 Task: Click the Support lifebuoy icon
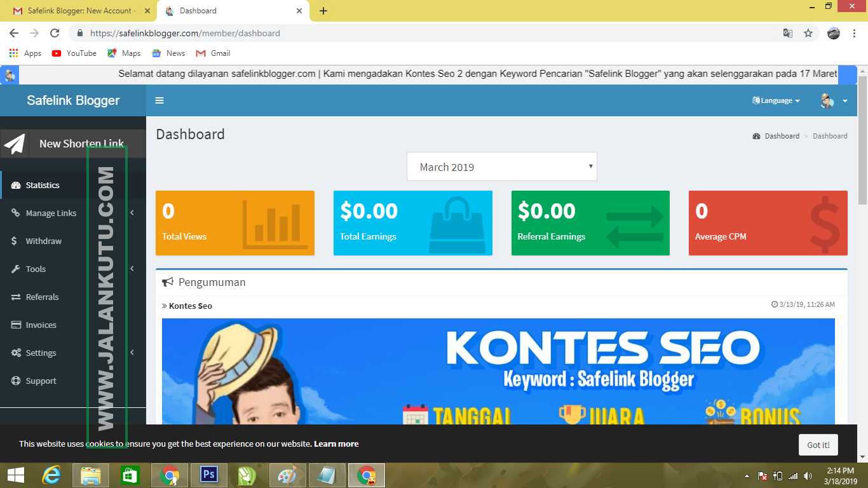(x=16, y=381)
